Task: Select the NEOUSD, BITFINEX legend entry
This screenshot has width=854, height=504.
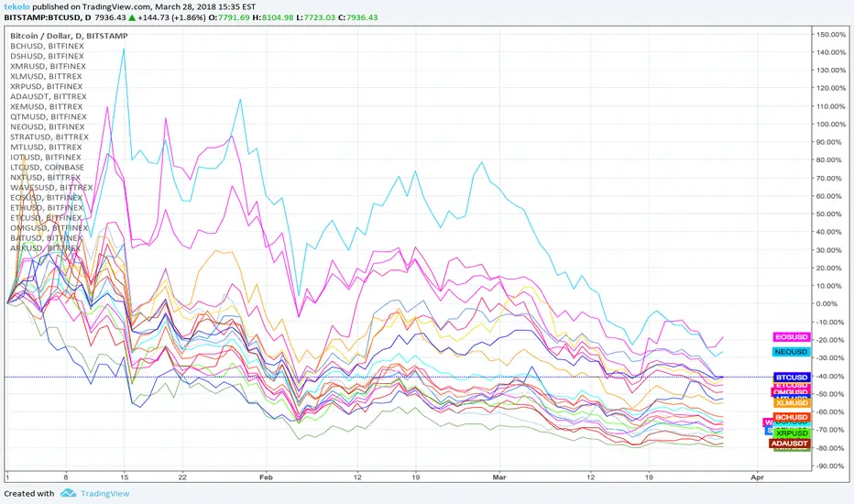Action: [48, 126]
